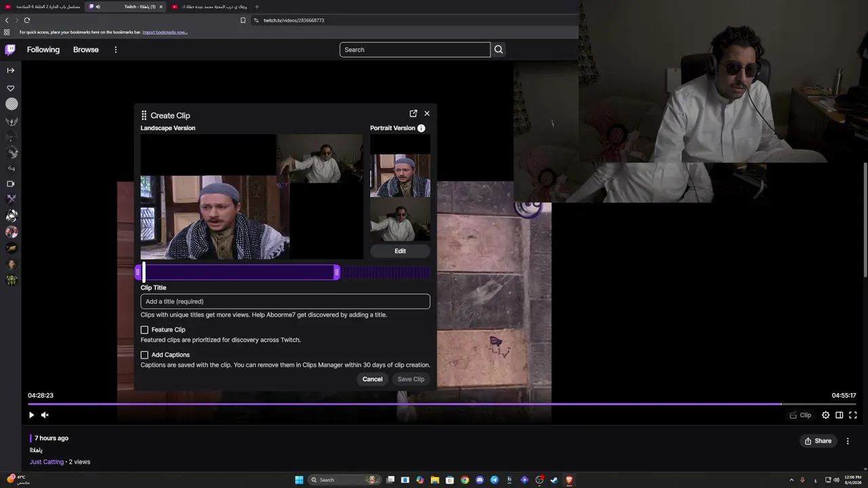Open Microsoft Store from the taskbar
Viewport: 868px width, 488px height.
point(450,480)
